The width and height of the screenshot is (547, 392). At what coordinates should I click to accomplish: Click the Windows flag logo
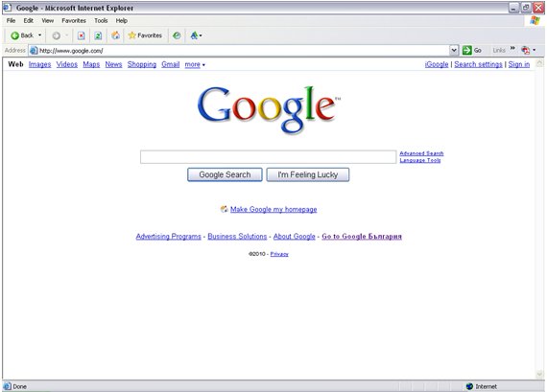[x=535, y=20]
